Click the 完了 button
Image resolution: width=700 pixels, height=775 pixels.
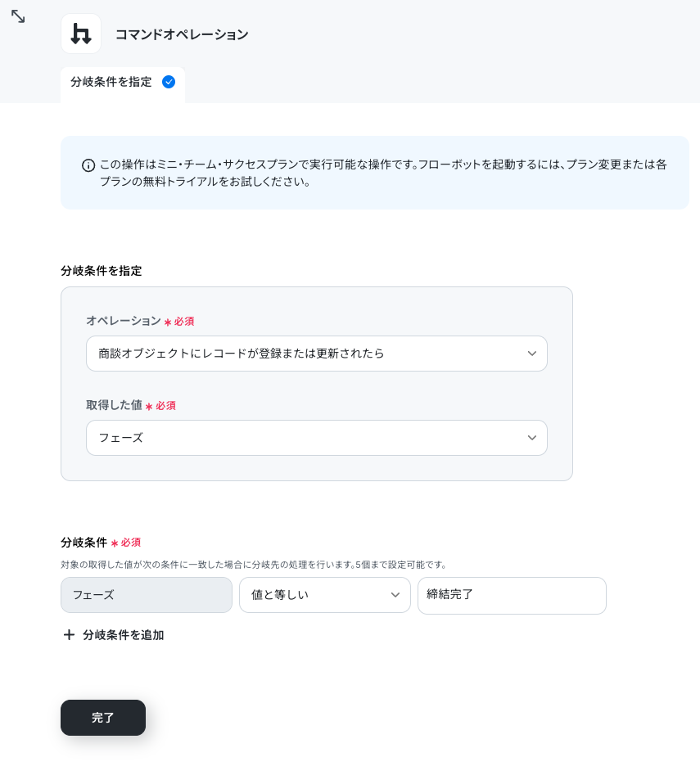point(103,717)
